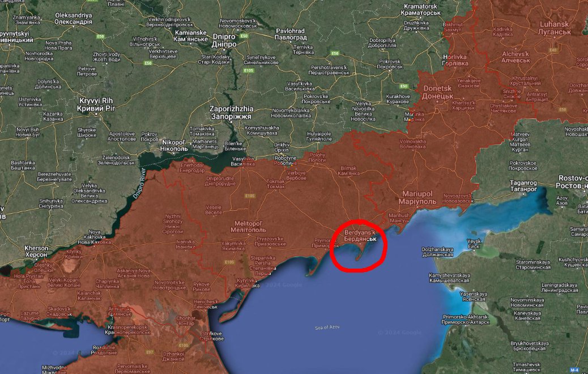
Task: Click the Dolzhanskaya town label
Action: click(x=437, y=252)
